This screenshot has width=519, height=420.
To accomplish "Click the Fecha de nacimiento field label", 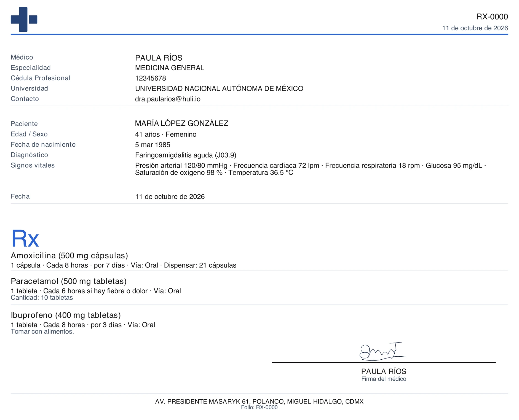I will click(x=43, y=145).
